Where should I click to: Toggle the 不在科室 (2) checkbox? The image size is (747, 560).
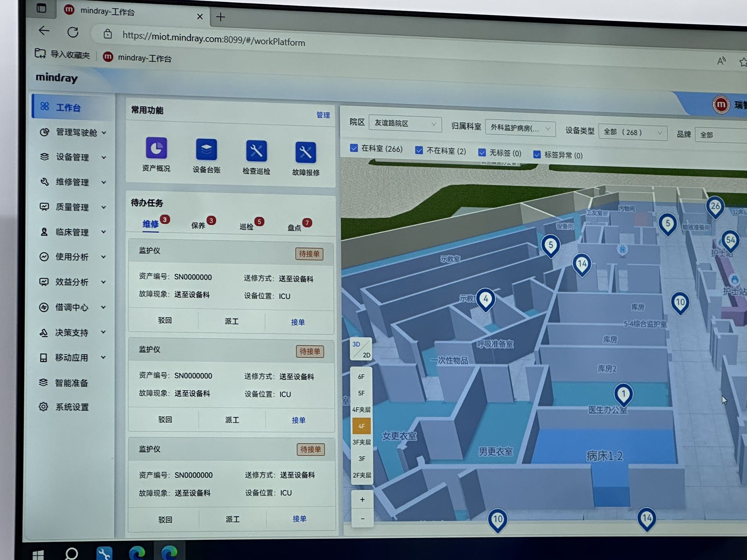tap(419, 151)
